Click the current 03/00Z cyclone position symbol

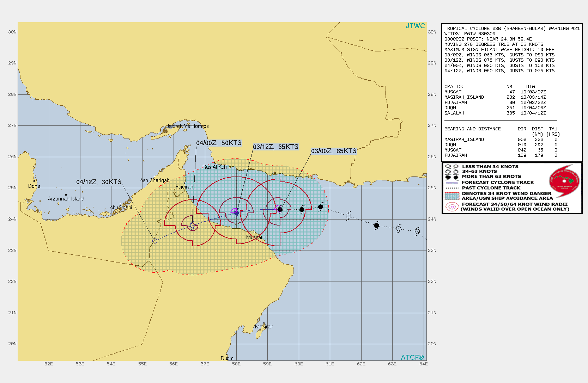click(x=280, y=210)
